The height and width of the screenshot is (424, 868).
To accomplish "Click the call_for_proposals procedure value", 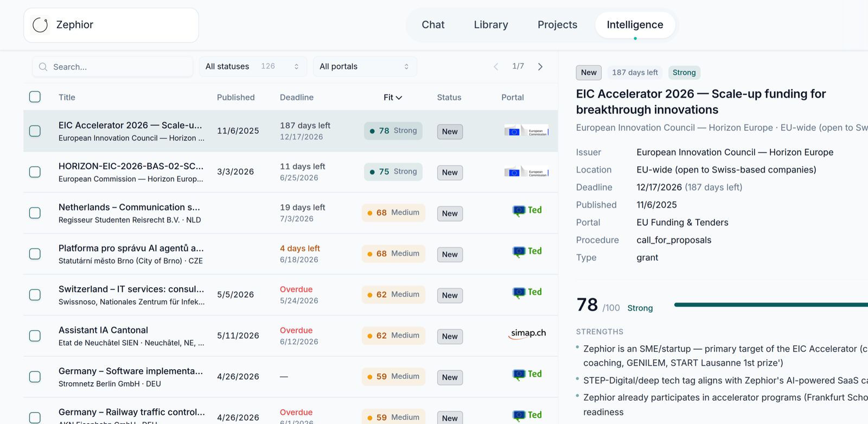I will (674, 240).
